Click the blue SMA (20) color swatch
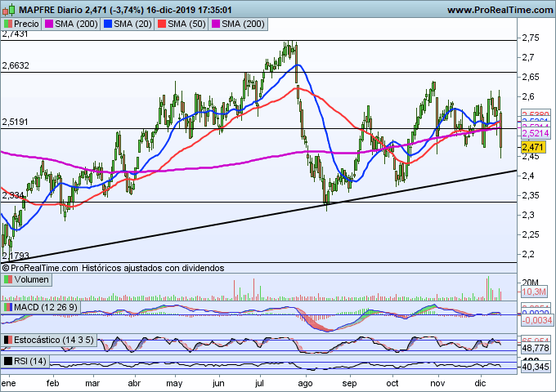This screenshot has height=392, width=556. click(x=108, y=24)
